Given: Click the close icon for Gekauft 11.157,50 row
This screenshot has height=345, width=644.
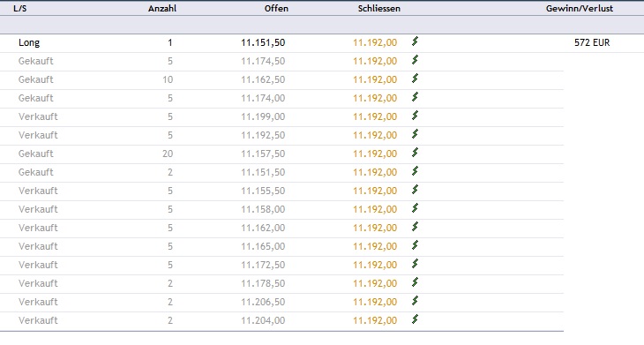Looking at the screenshot, I should 415,152.
